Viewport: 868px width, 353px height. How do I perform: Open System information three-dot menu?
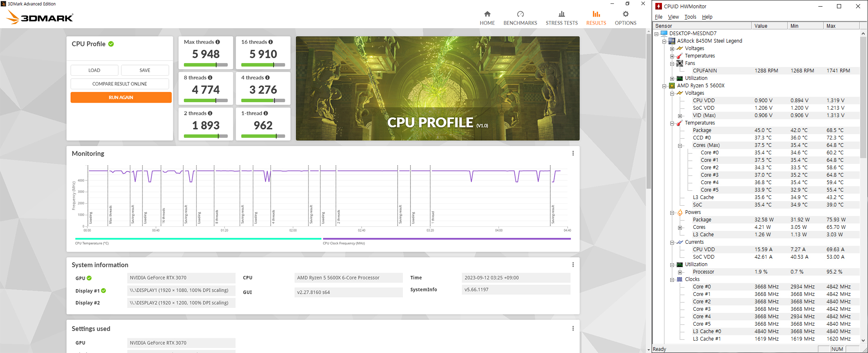(573, 265)
